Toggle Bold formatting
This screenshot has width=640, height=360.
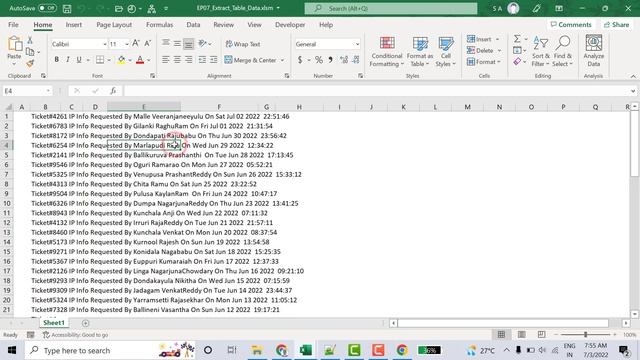pos(56,60)
